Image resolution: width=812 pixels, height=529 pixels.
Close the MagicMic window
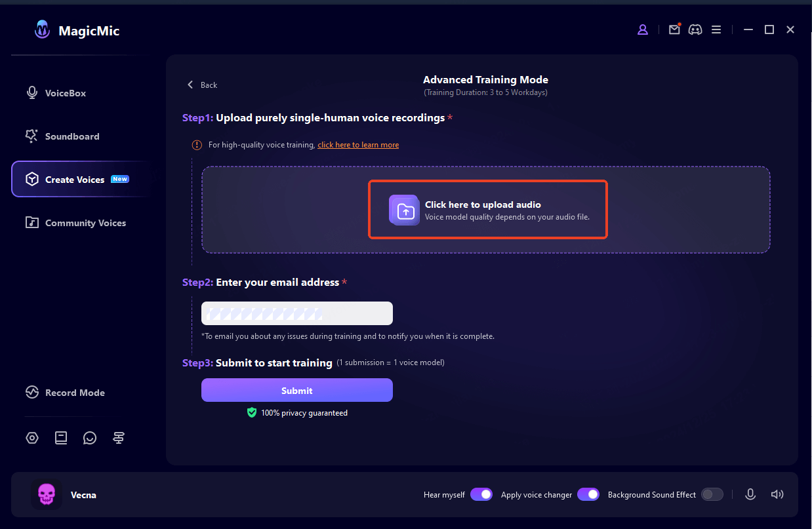[x=790, y=29]
